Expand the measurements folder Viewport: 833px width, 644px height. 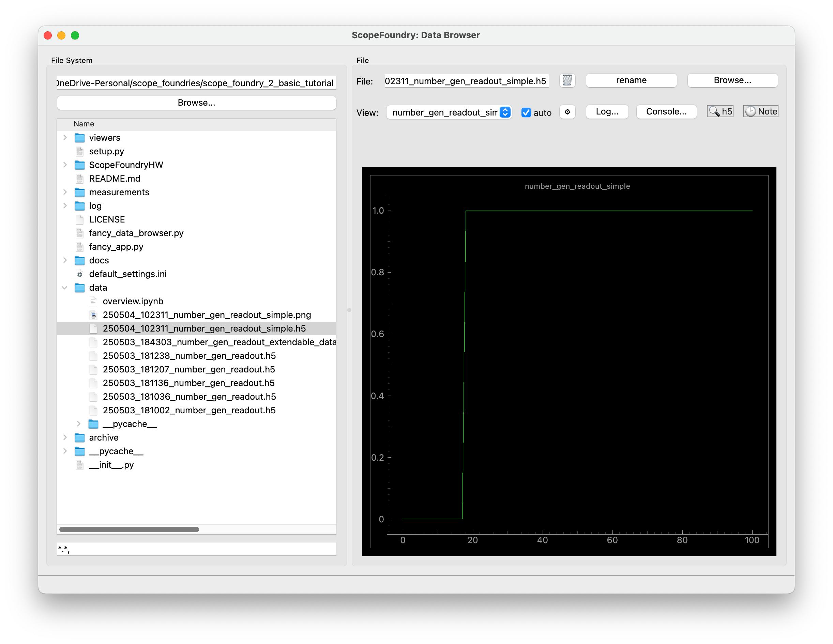coord(65,192)
